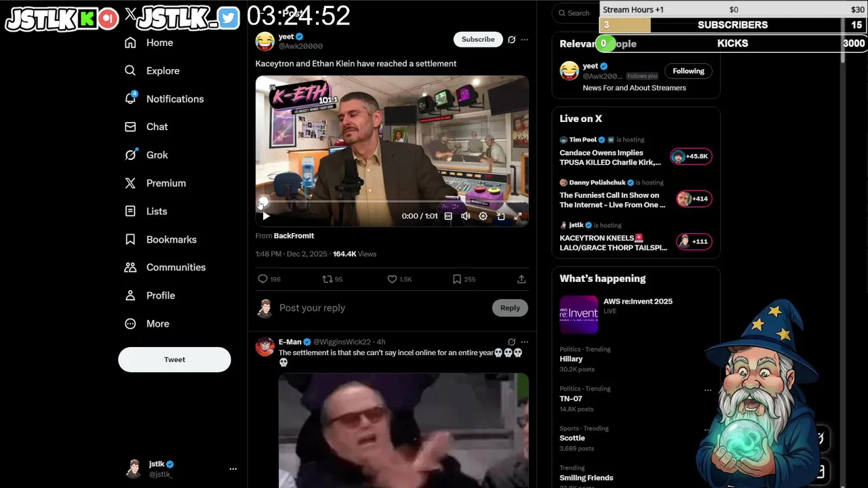Screen dimensions: 868x488
Task: Join jstlk's KACEYTRON KNEELS broadcast
Action: pos(613,243)
